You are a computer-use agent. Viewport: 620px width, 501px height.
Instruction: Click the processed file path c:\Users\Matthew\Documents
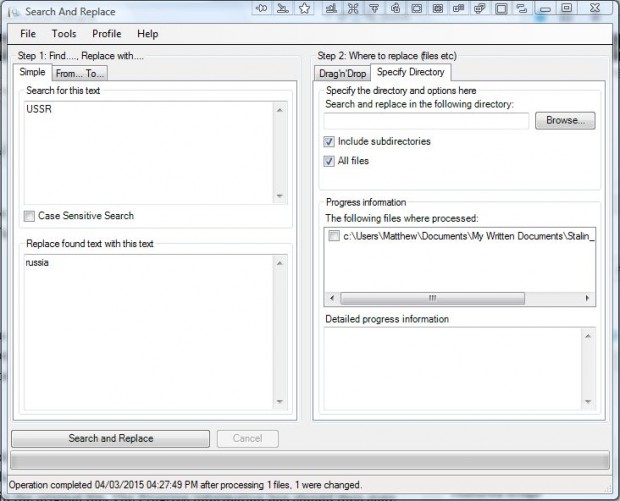[x=469, y=236]
